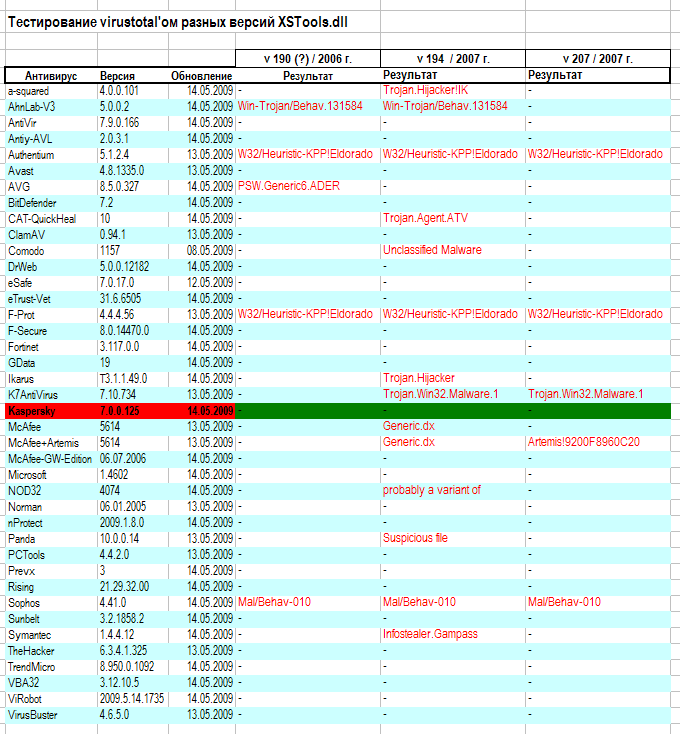Select the 'Версия' column header

(x=133, y=76)
